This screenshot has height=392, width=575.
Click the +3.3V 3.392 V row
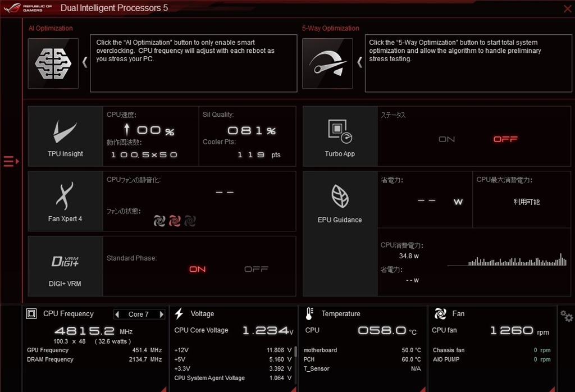click(x=233, y=368)
